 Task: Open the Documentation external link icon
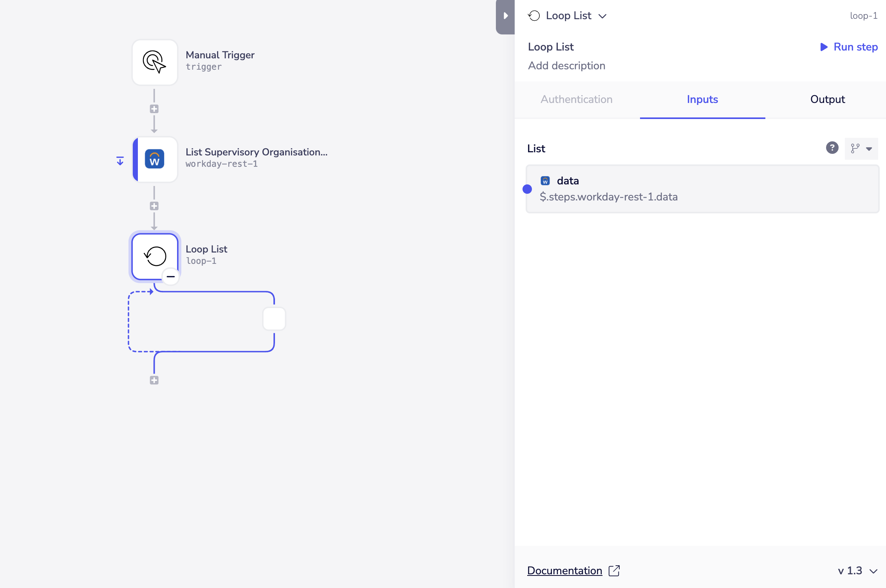coord(614,571)
